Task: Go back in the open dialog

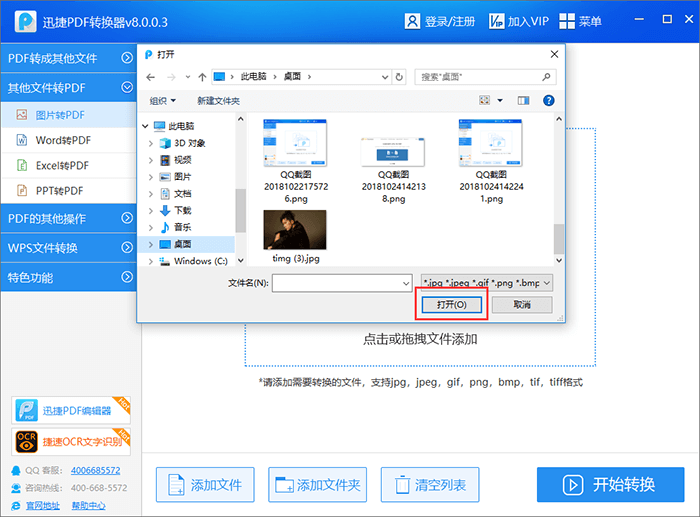Action: click(150, 77)
